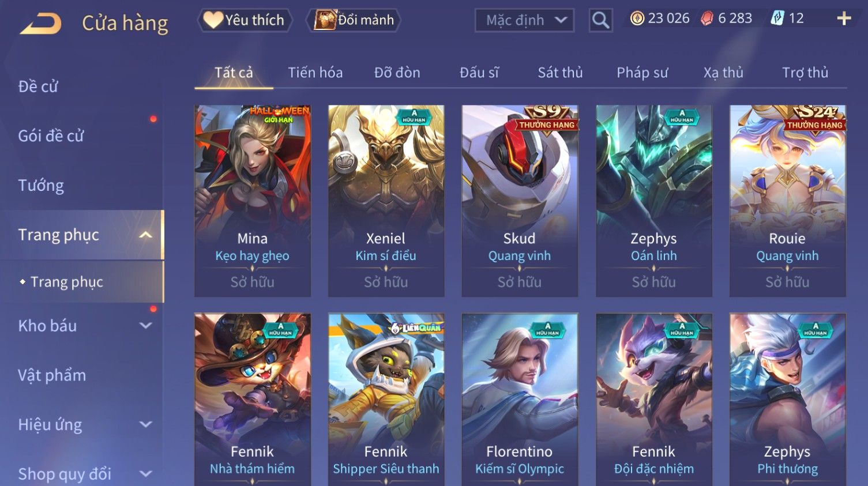Switch to the Tiến hóa tab
Image resolution: width=868 pixels, height=486 pixels.
coord(315,73)
